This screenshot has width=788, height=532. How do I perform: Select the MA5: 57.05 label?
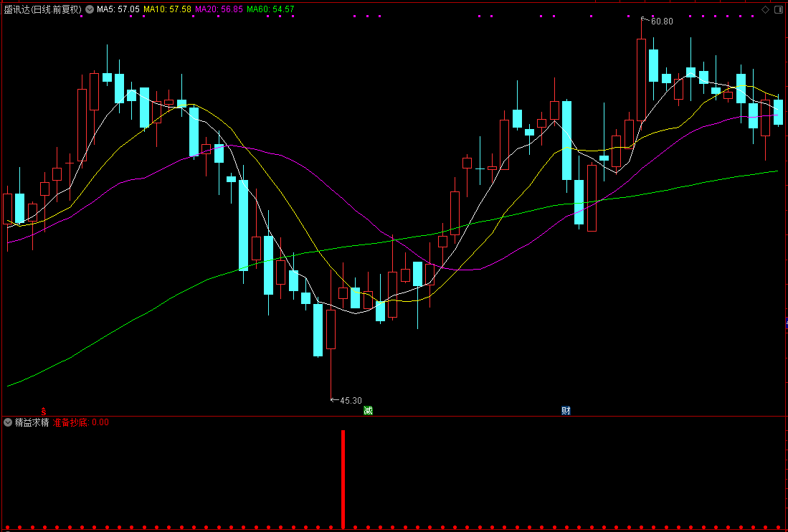118,9
